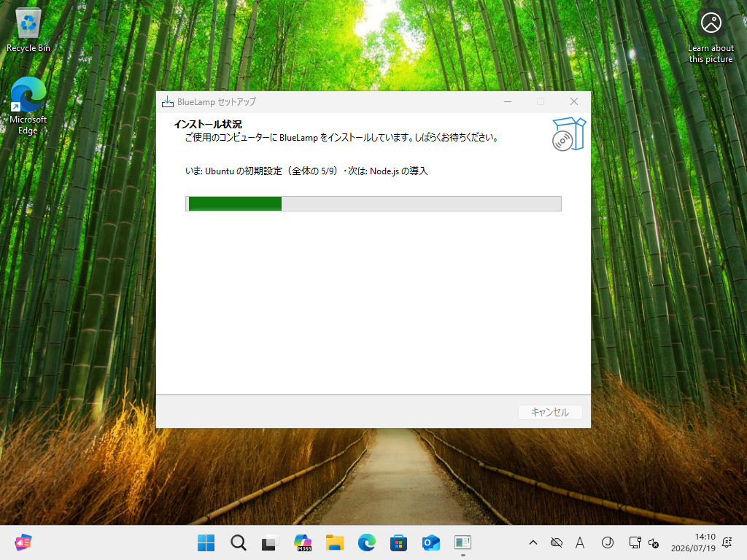The image size is (747, 560).
Task: Open Outlook from the taskbar
Action: tap(430, 542)
